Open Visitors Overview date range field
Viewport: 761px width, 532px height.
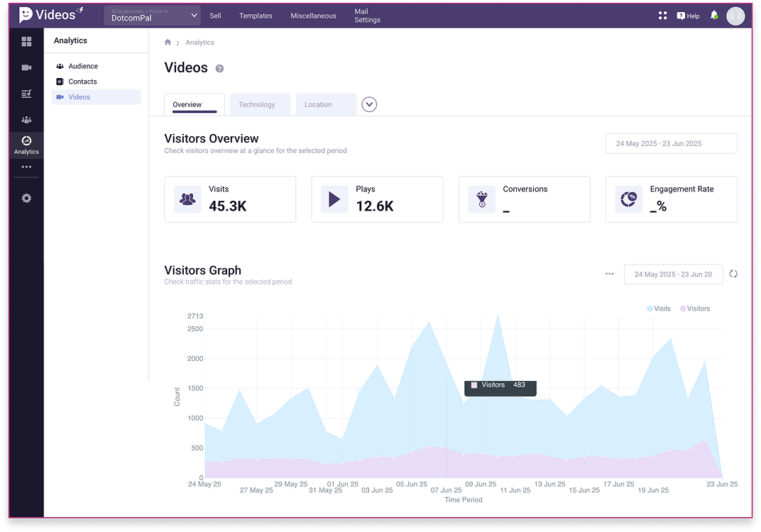(671, 143)
